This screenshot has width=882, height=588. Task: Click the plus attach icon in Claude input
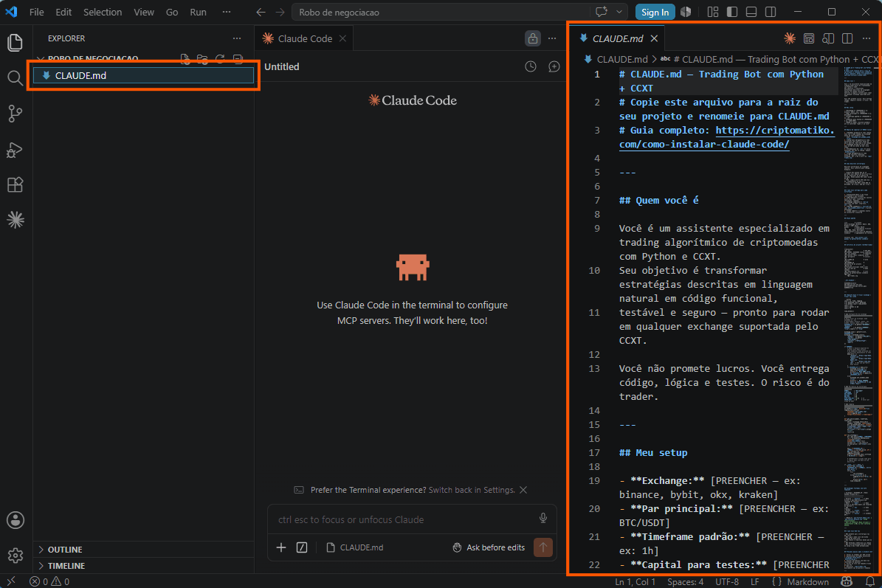click(x=281, y=547)
